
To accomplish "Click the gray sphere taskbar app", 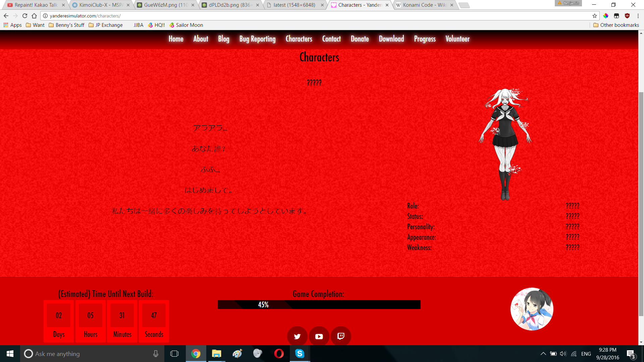I will coord(258,354).
